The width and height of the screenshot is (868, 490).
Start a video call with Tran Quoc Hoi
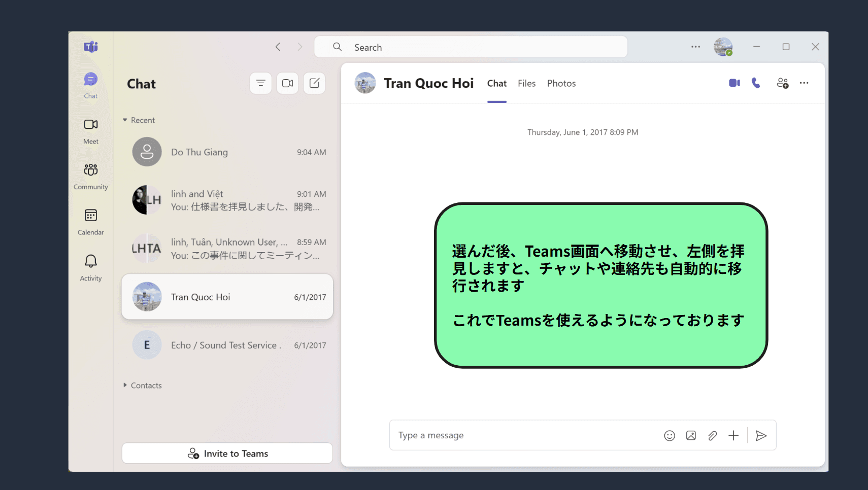[x=733, y=83]
